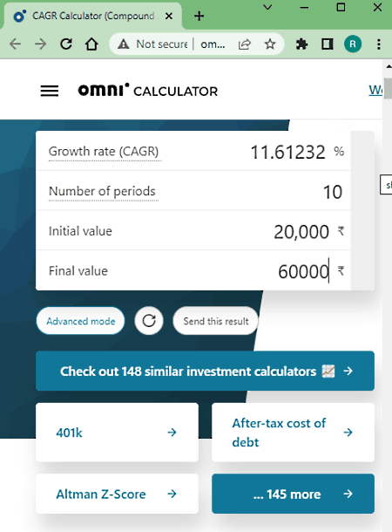Screen dimensions: 392x532
Task: Click the rupee currency unit beside Initial value
Action: [x=341, y=231]
